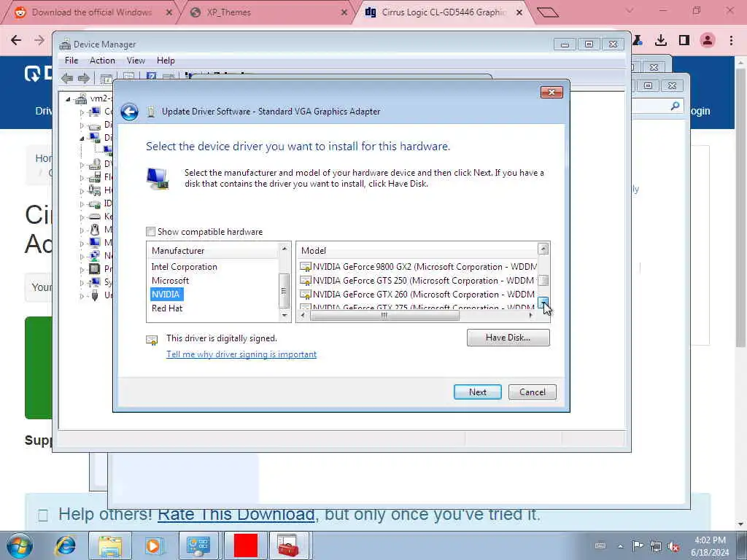The image size is (747, 560).
Task: Expand the Computer node in device tree
Action: [x=82, y=112]
